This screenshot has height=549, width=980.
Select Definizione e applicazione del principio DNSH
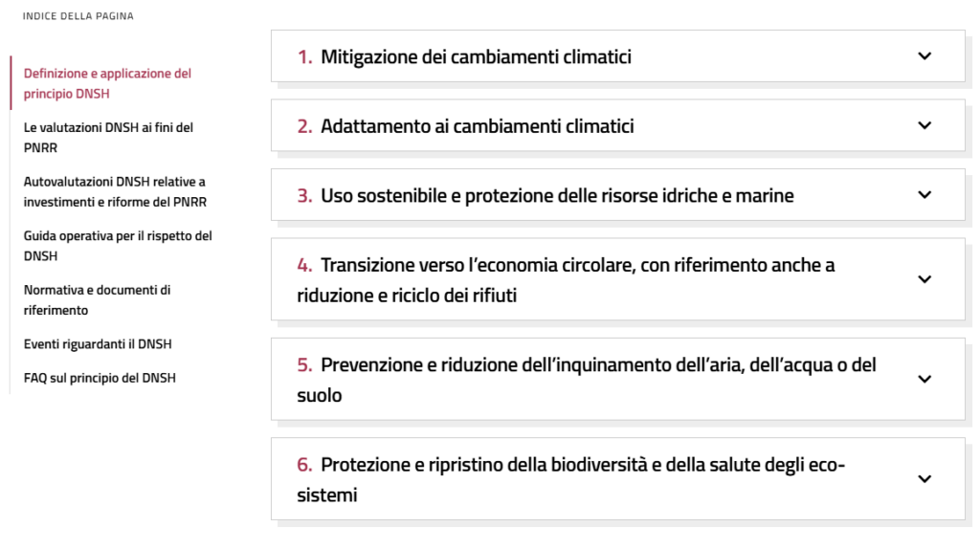(x=107, y=83)
